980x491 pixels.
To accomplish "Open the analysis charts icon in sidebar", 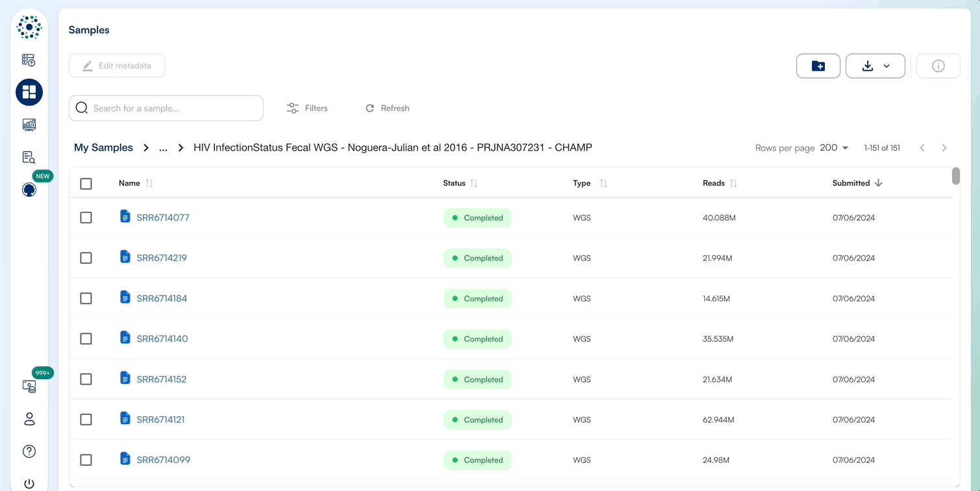I will [29, 125].
